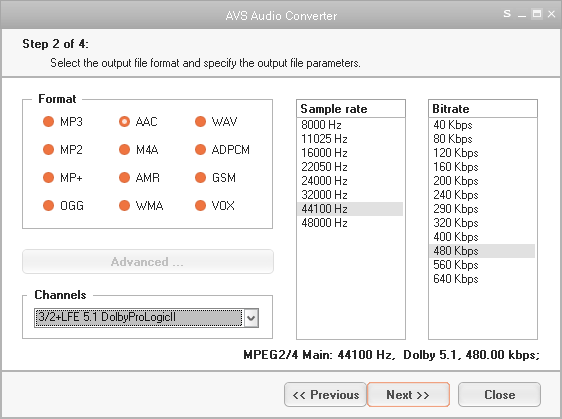
Task: Select 24000 Hz sample rate
Action: click(x=350, y=181)
